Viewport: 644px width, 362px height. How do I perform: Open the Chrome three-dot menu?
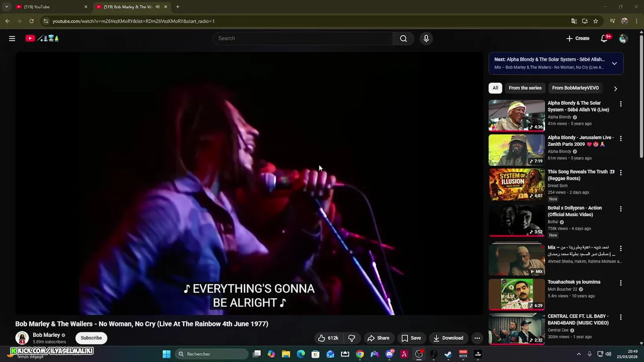click(x=637, y=21)
